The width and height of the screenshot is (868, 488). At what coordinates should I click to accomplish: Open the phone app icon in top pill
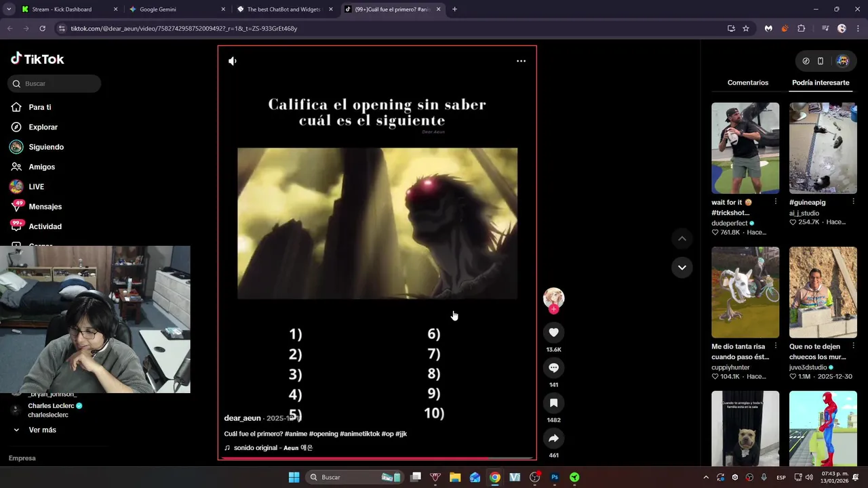coord(821,61)
